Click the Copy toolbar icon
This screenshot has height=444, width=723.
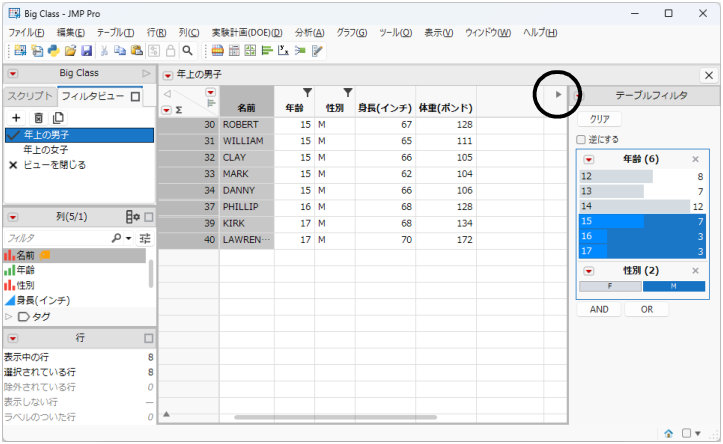120,51
